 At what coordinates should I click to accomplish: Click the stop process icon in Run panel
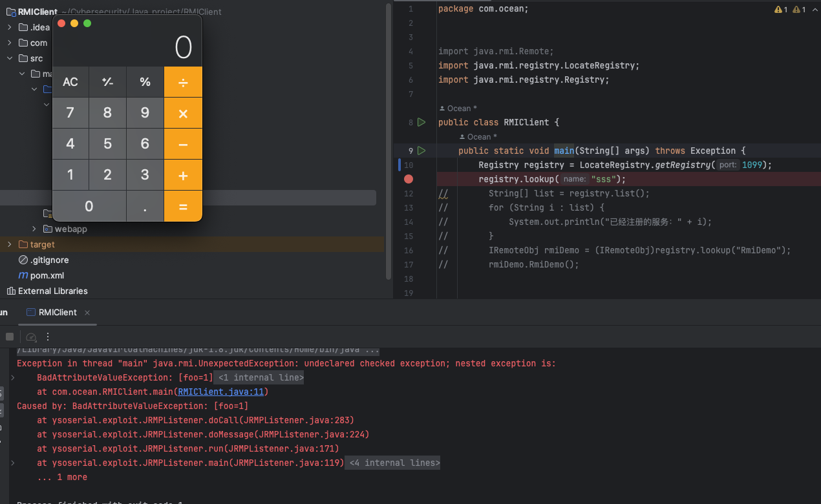tap(10, 337)
